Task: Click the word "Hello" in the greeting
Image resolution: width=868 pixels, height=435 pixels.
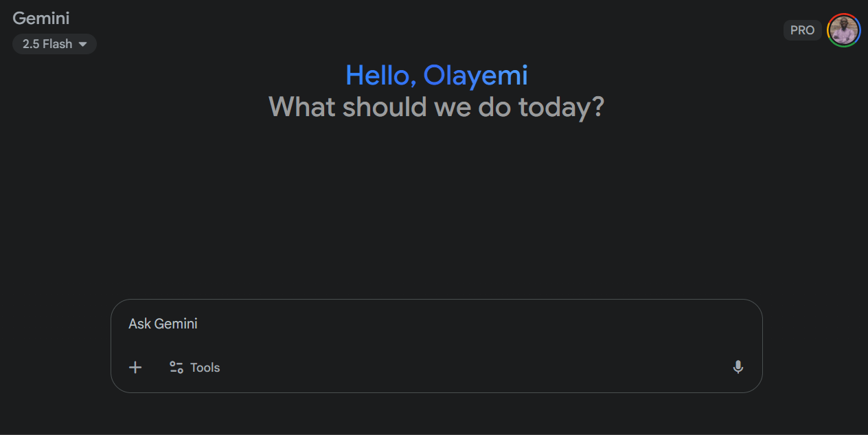Action: pos(380,76)
